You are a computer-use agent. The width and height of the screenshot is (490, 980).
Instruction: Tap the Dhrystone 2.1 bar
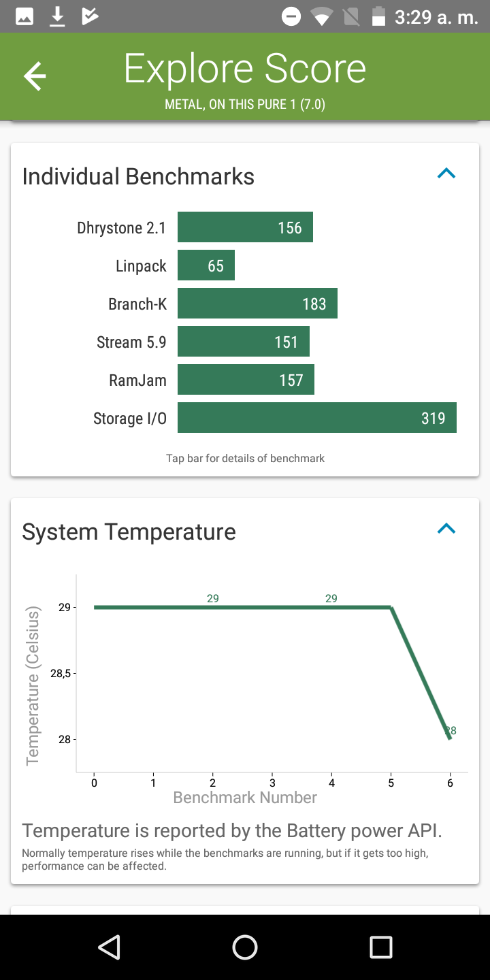click(x=245, y=227)
